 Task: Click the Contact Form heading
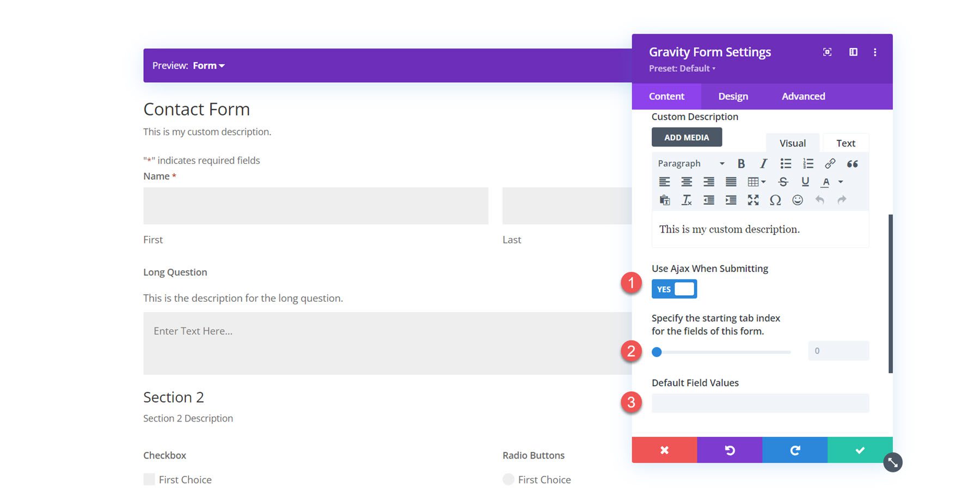point(197,109)
